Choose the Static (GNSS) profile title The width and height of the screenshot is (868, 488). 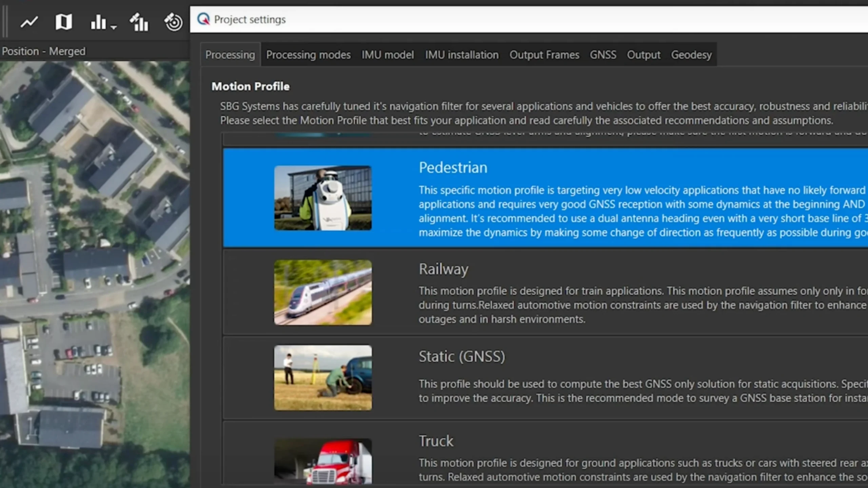[461, 357]
